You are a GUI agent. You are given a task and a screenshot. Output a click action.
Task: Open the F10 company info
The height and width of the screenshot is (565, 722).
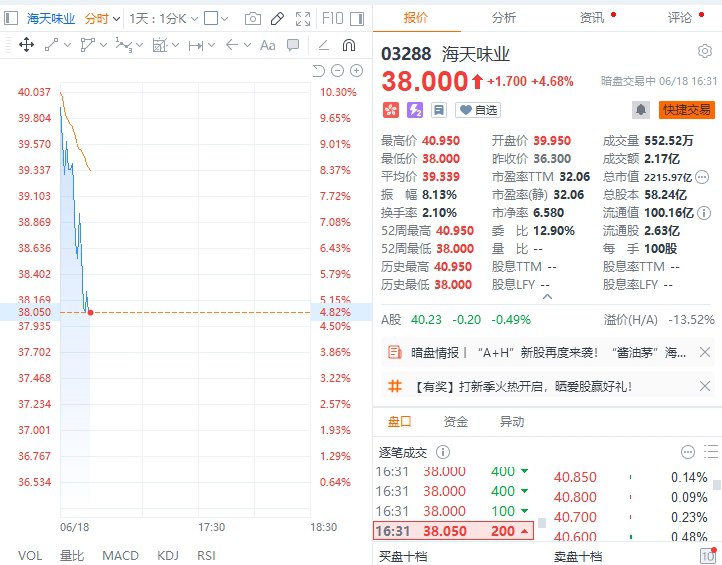click(332, 18)
